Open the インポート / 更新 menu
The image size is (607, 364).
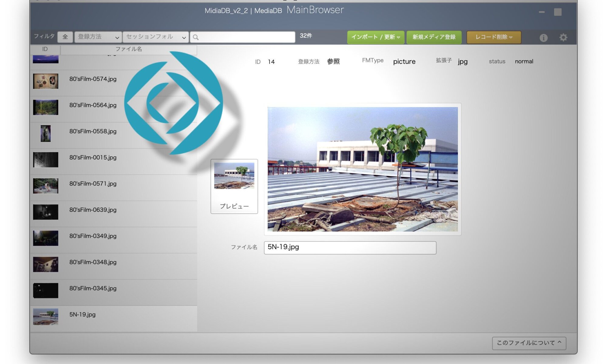click(375, 37)
